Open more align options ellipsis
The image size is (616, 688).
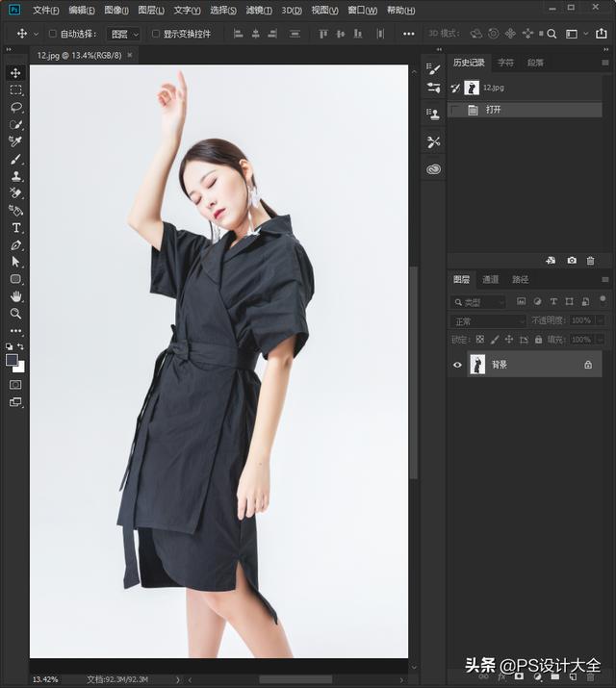[x=408, y=34]
